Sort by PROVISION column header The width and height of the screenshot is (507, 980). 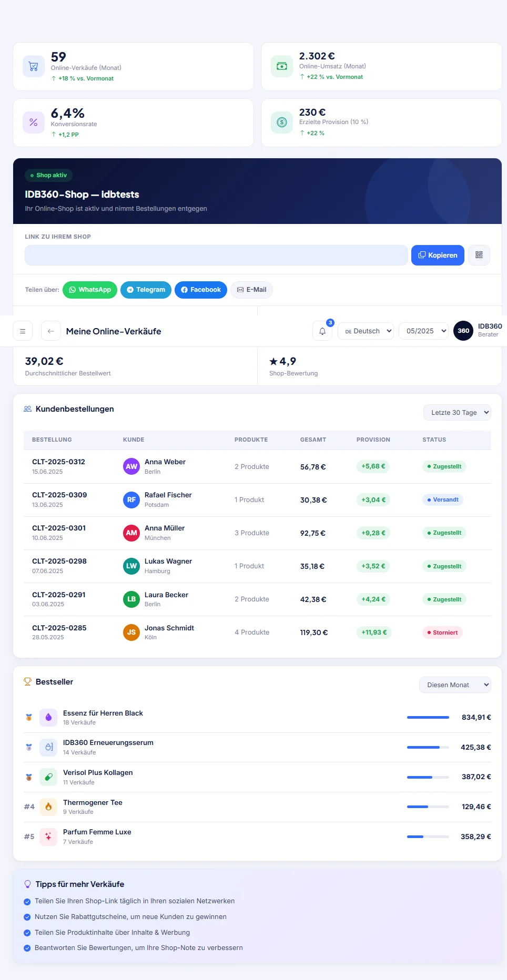tap(373, 440)
